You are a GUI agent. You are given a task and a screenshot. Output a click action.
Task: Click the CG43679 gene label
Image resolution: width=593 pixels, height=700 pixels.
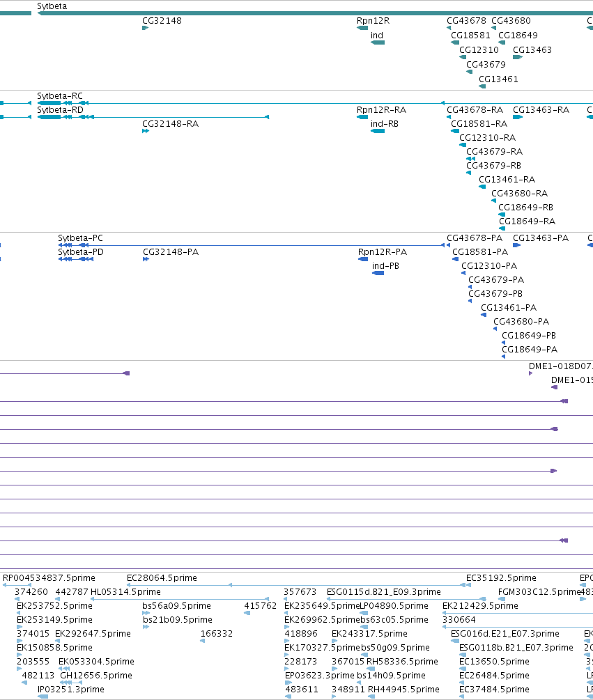(486, 65)
